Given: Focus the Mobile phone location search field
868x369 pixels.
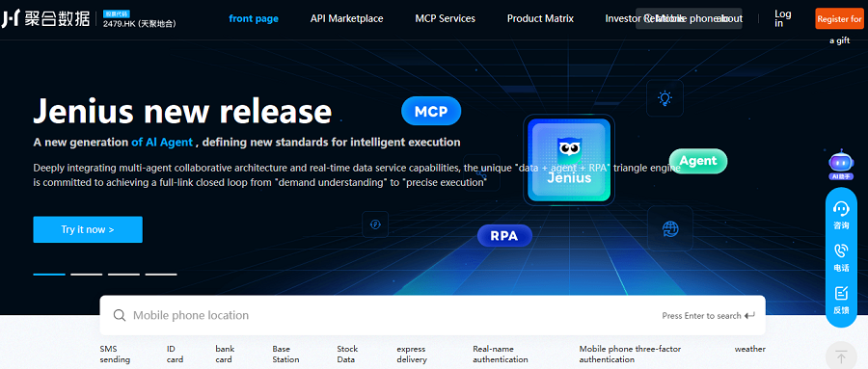Looking at the screenshot, I should click(x=432, y=315).
